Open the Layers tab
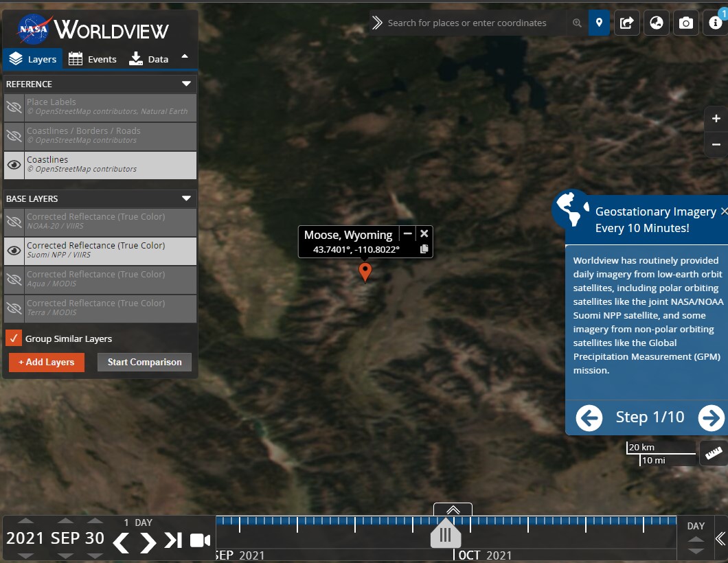Screen dimensions: 728x563 click(32, 59)
